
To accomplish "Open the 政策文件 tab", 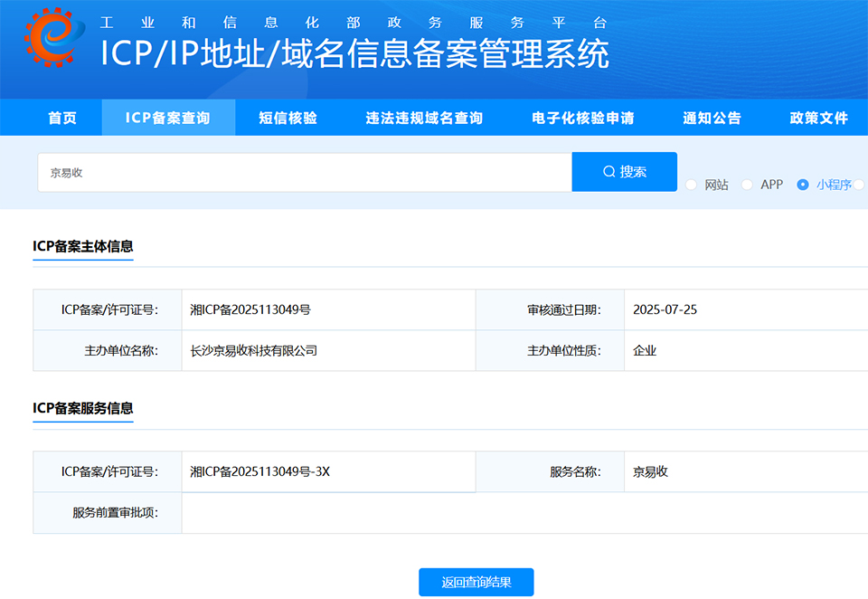I will pos(819,118).
